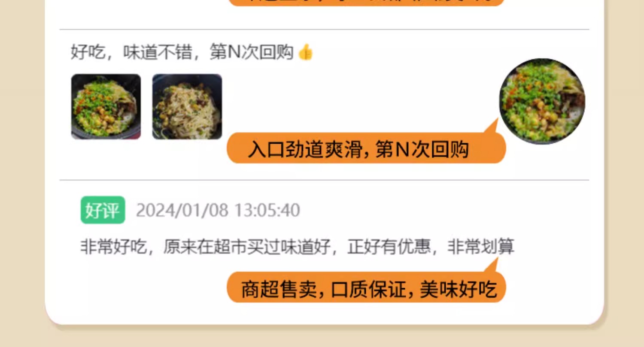
Task: Click the phrase 非常划算 in the review
Action: pyautogui.click(x=481, y=247)
